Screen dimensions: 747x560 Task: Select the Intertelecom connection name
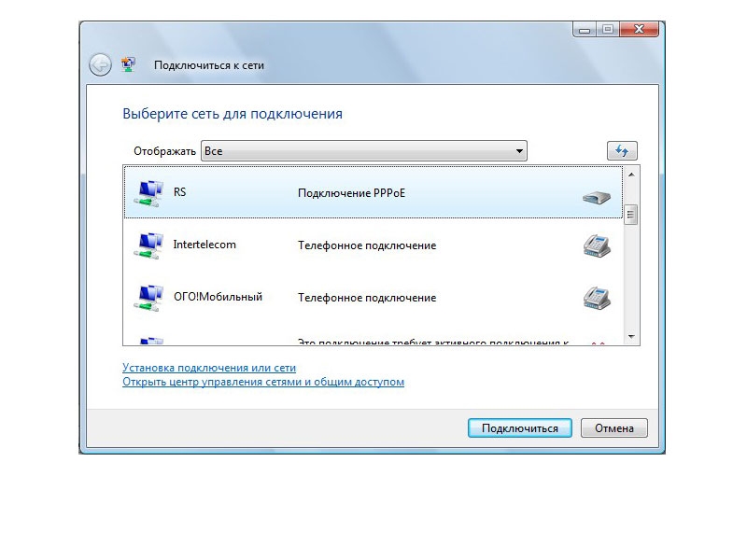204,245
